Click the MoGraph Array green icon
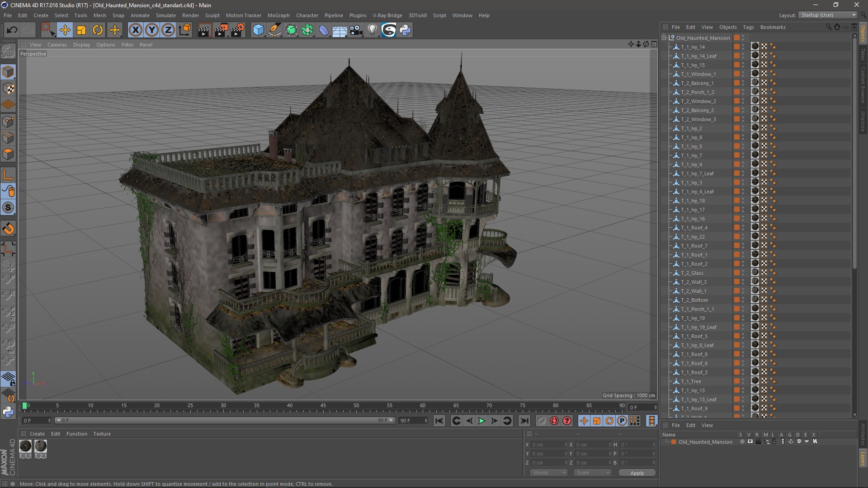Image resolution: width=868 pixels, height=488 pixels. [307, 30]
